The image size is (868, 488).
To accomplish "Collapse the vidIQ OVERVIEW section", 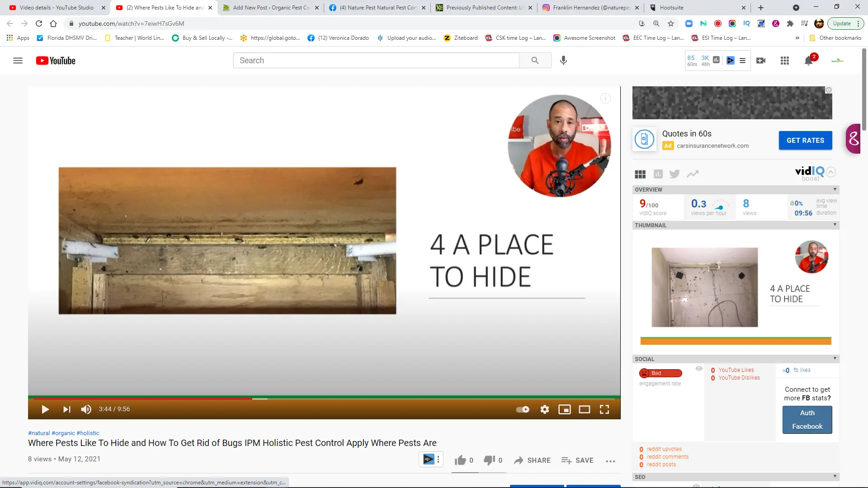I will [835, 189].
